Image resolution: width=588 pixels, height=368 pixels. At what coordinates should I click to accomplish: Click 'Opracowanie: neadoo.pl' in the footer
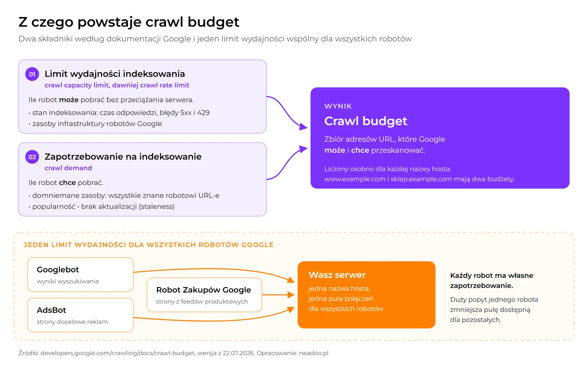pyautogui.click(x=293, y=353)
